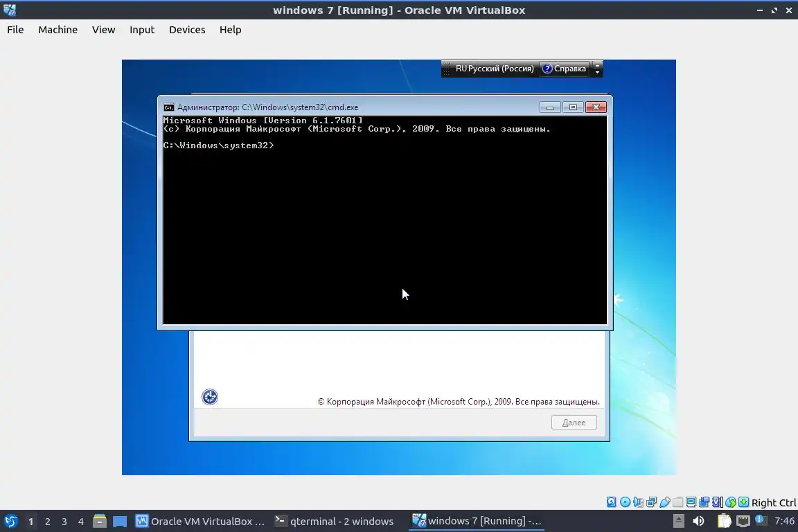Click the C:\Windows\system32> prompt line

[218, 145]
